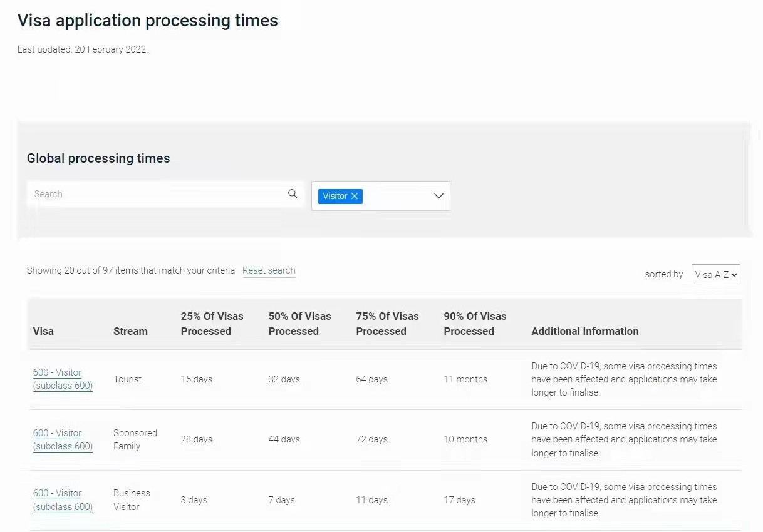Focus the Search text field
The image size is (763, 532).
(x=157, y=194)
